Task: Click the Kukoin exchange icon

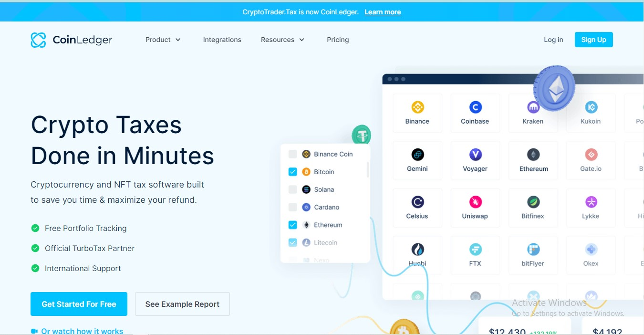Action: [591, 107]
